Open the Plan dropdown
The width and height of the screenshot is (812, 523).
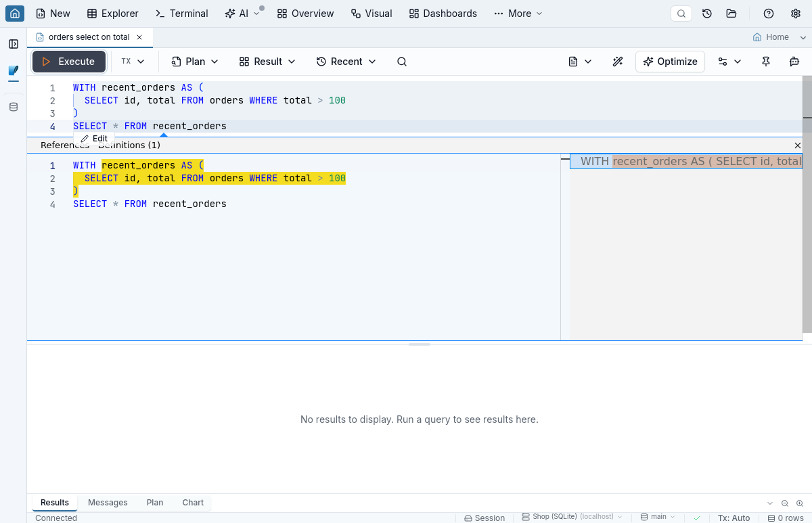pos(195,62)
